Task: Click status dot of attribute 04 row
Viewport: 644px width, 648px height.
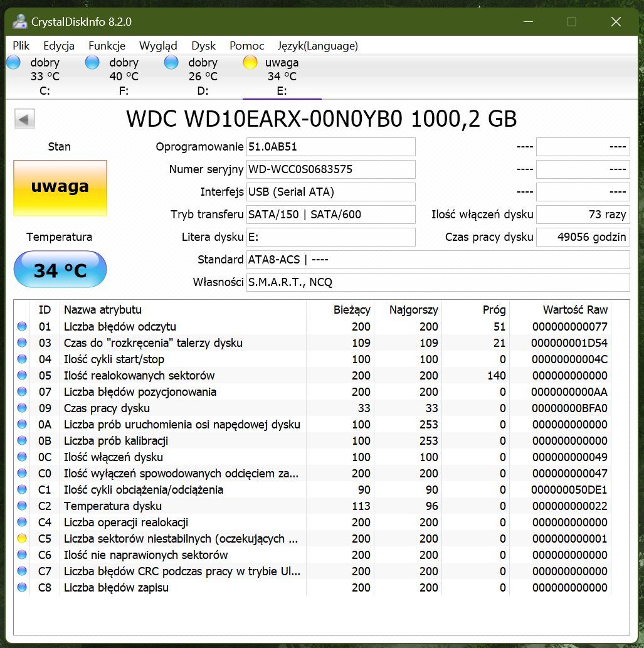Action: point(22,359)
